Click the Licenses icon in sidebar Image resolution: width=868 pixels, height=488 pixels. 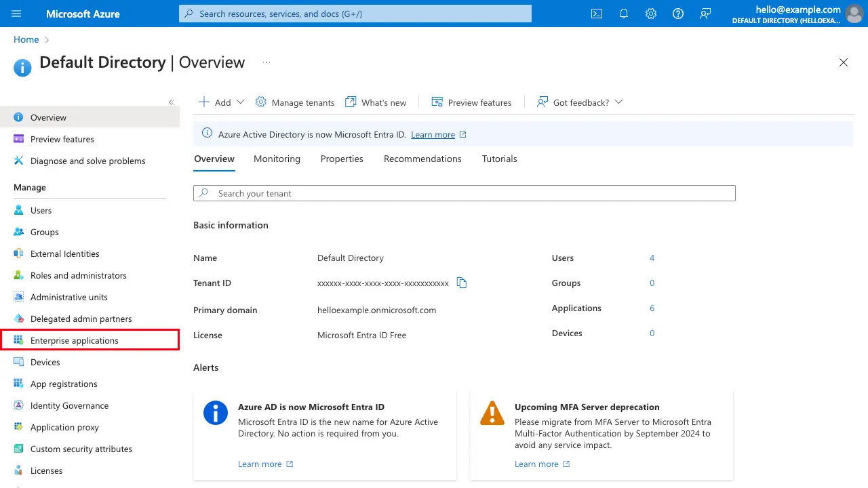18,470
